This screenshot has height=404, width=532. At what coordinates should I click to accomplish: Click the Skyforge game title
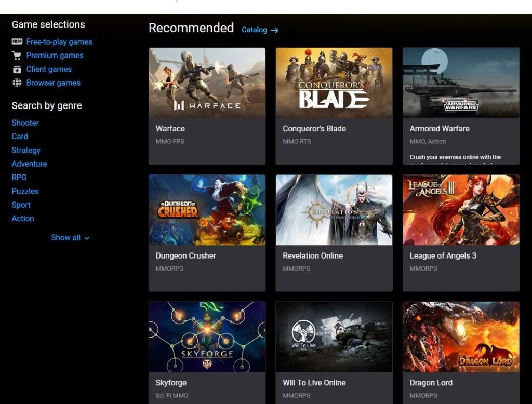(x=171, y=383)
